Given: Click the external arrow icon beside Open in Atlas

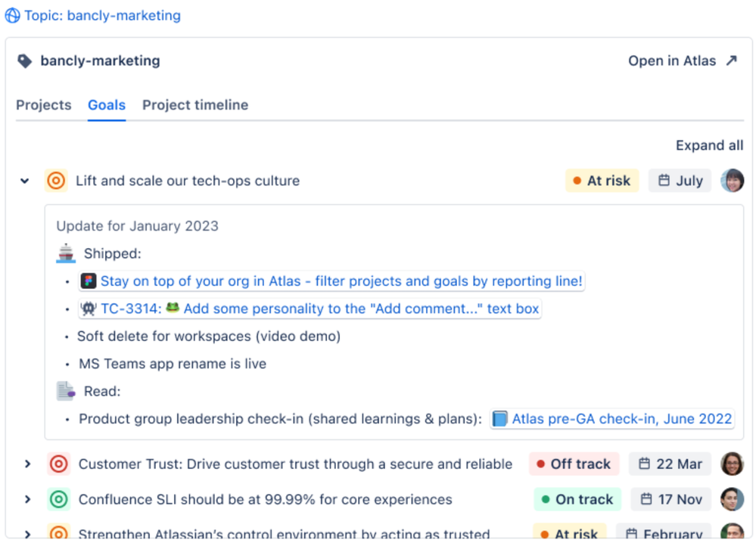Looking at the screenshot, I should click(x=732, y=61).
